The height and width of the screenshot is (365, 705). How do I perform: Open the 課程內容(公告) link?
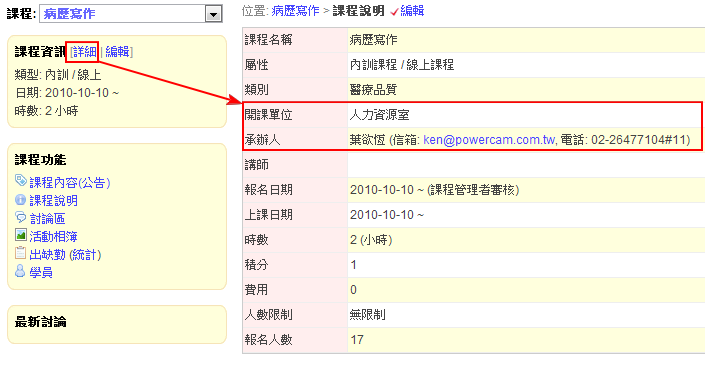70,182
